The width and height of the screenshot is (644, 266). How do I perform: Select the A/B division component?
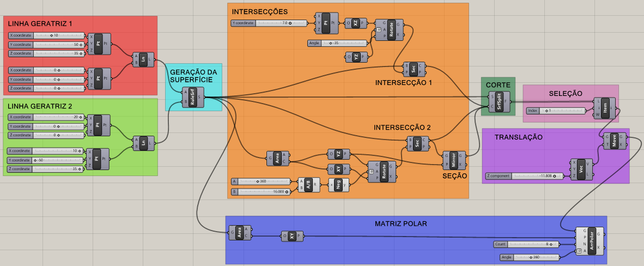coord(308,185)
